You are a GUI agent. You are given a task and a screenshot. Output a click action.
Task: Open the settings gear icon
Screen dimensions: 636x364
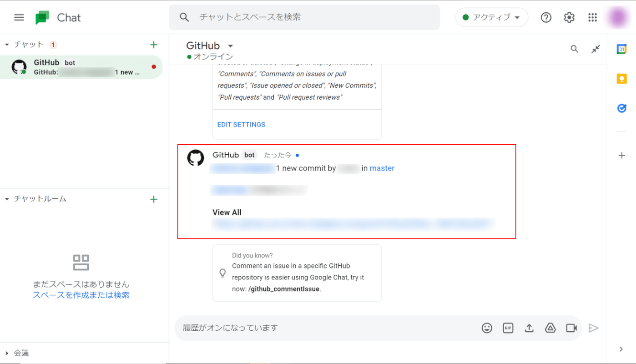(569, 17)
